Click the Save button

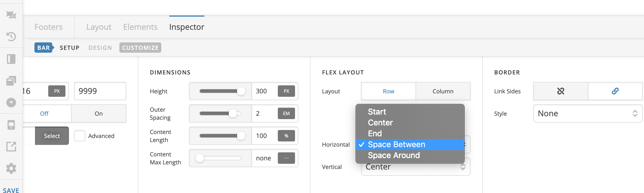coord(11,190)
